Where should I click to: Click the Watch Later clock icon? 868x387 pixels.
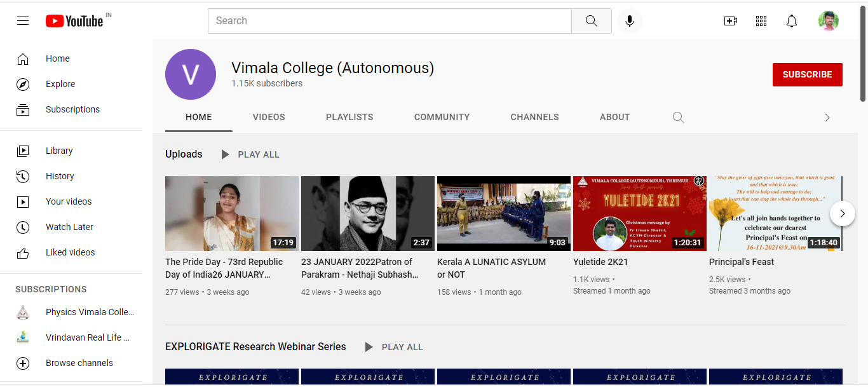[x=23, y=227]
